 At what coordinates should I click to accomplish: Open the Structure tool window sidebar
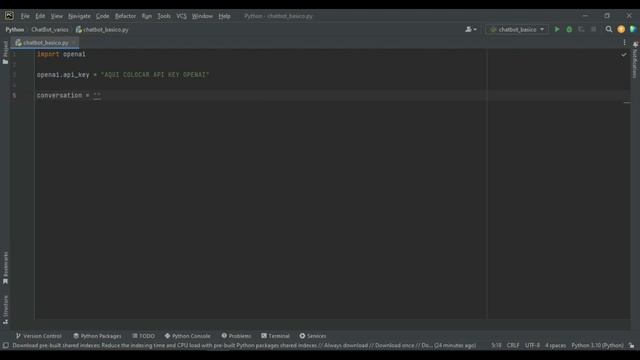(x=5, y=310)
